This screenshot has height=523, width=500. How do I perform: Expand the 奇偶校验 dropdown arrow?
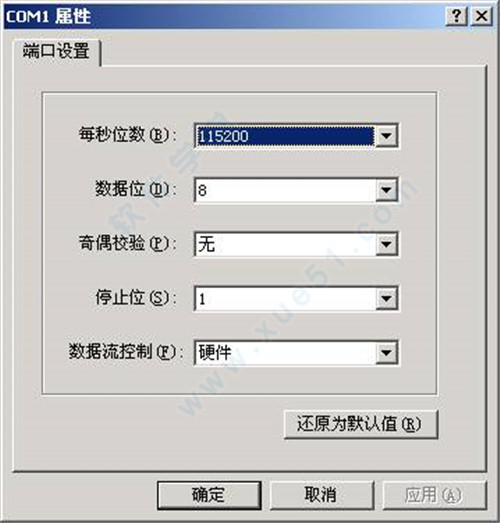[x=386, y=244]
